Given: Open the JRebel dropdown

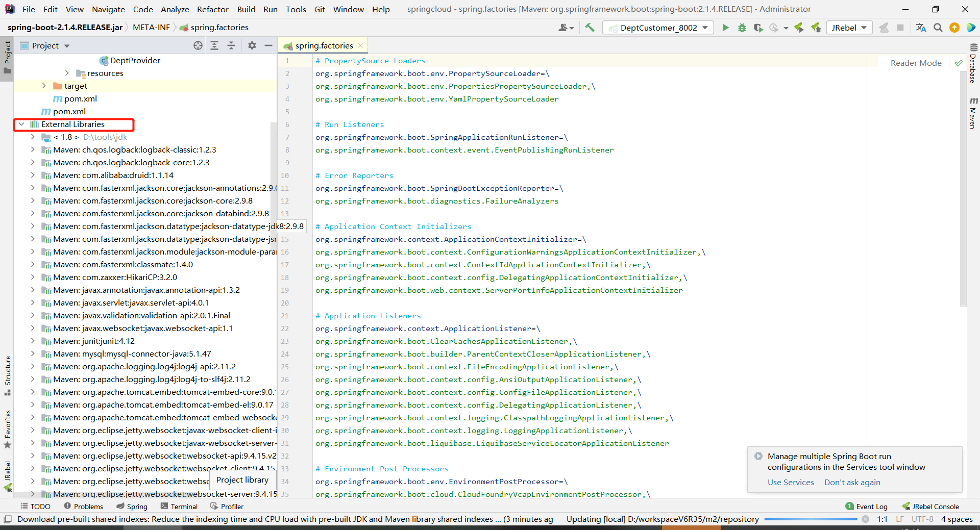Looking at the screenshot, I should (x=849, y=28).
